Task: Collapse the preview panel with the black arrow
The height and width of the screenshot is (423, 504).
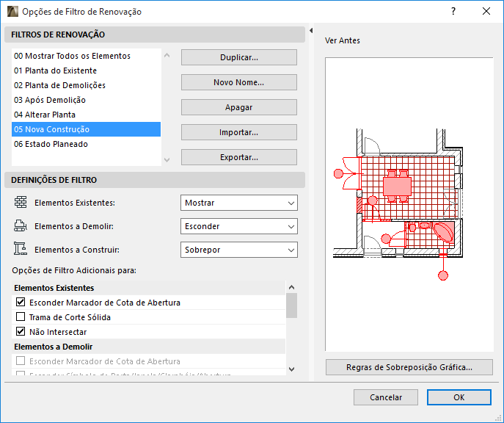Action: 311,31
